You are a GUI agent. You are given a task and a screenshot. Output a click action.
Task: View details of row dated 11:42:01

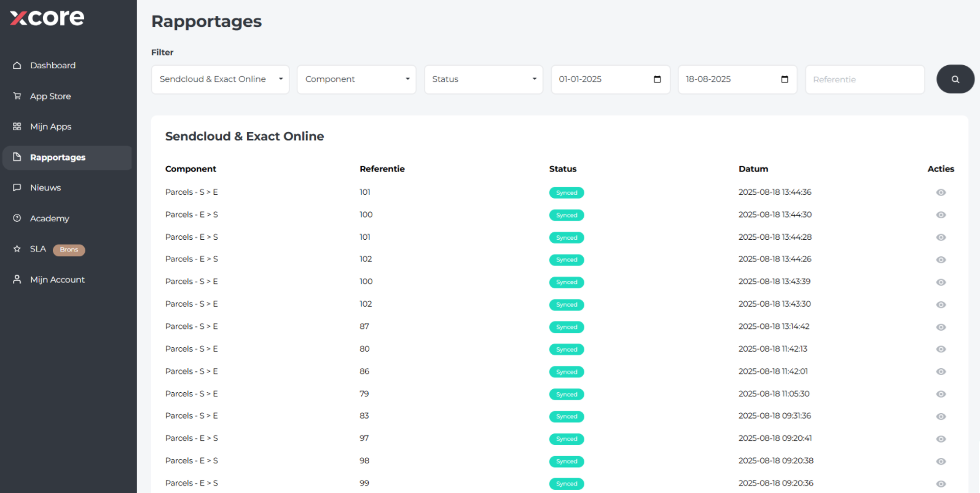941,372
